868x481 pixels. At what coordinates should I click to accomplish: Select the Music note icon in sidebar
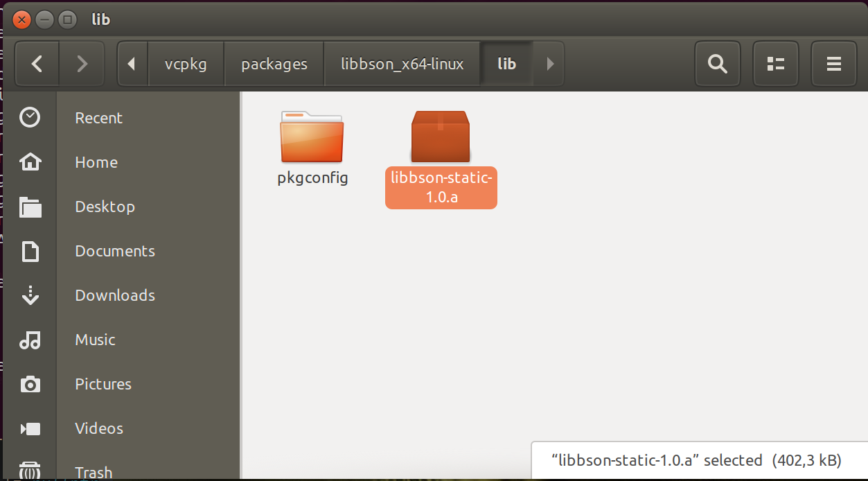point(30,339)
